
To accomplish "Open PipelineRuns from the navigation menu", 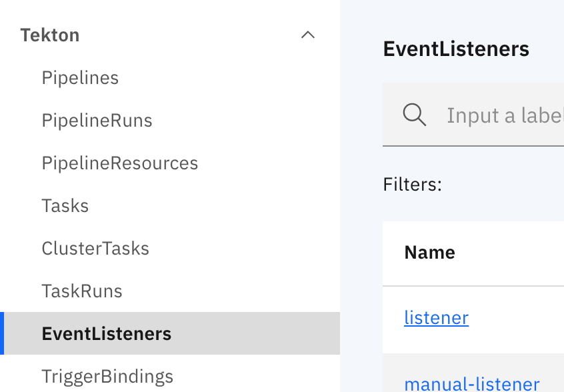I will click(97, 120).
